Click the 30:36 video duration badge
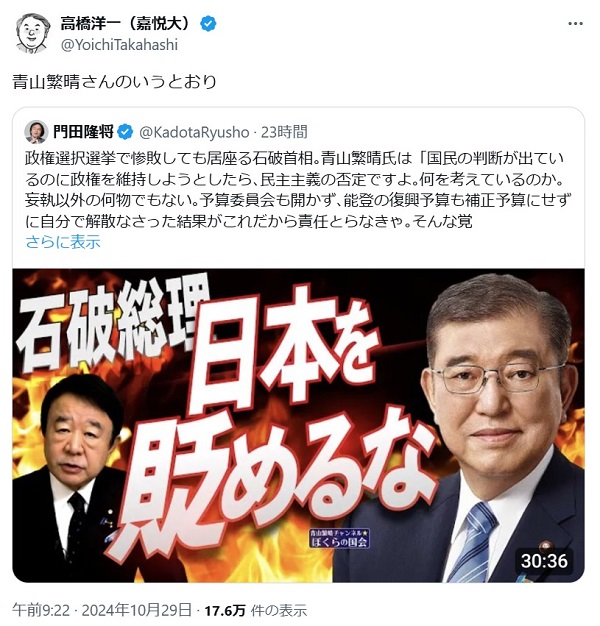 544,561
